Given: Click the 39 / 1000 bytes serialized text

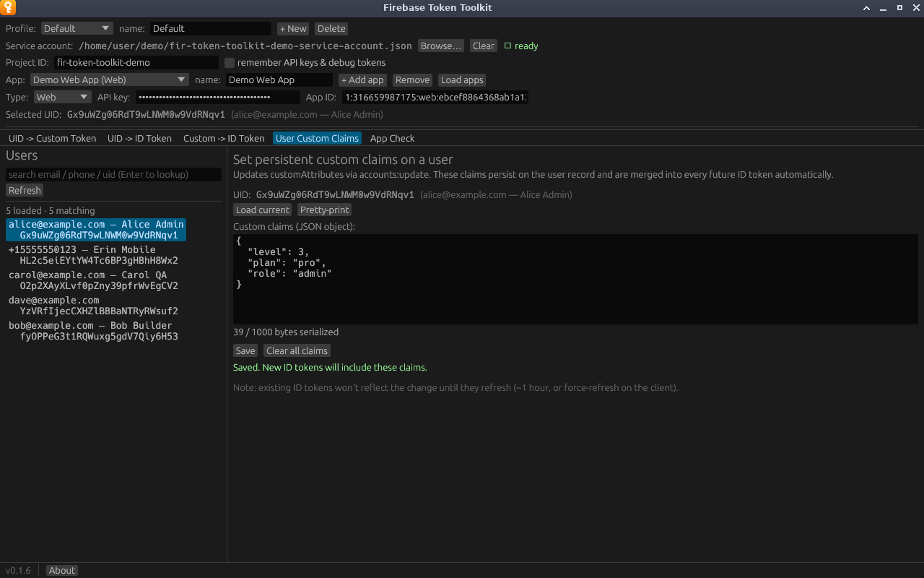Looking at the screenshot, I should pyautogui.click(x=286, y=332).
